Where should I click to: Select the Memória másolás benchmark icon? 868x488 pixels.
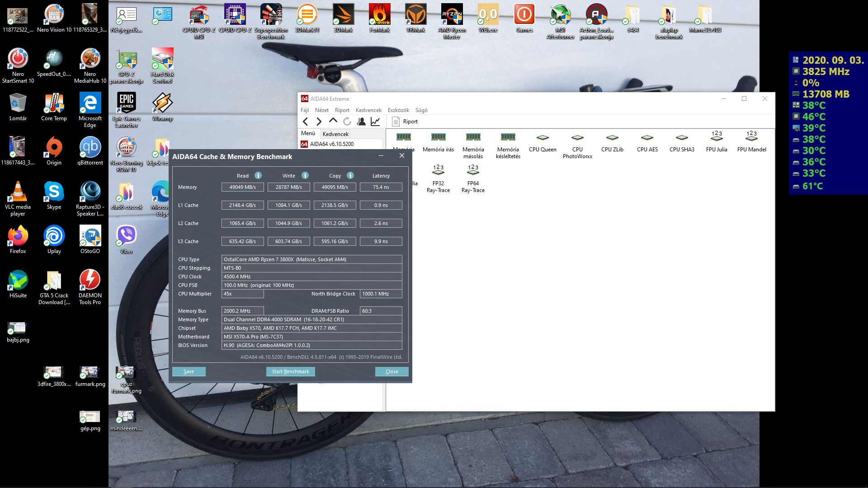pyautogui.click(x=473, y=145)
